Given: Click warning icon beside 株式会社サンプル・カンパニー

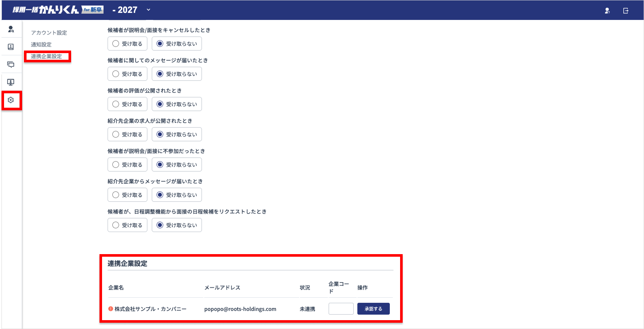Looking at the screenshot, I should (x=111, y=309).
